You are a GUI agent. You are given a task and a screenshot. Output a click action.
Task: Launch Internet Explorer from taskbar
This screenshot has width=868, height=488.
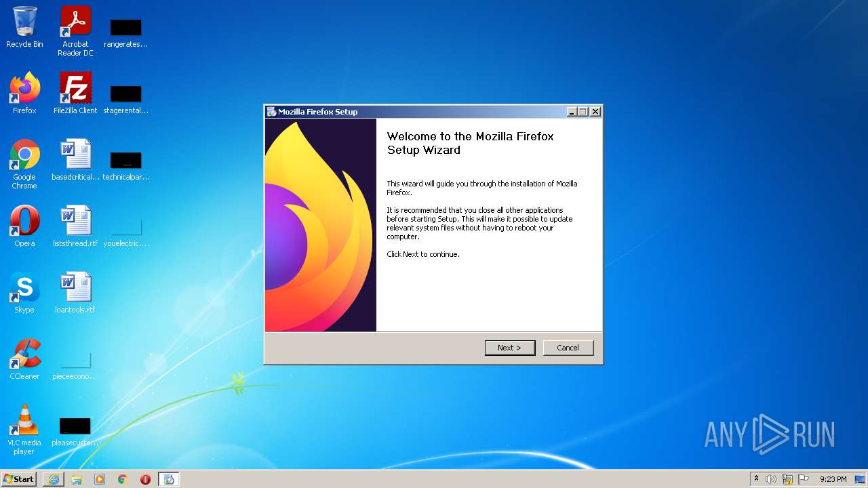pyautogui.click(x=54, y=479)
